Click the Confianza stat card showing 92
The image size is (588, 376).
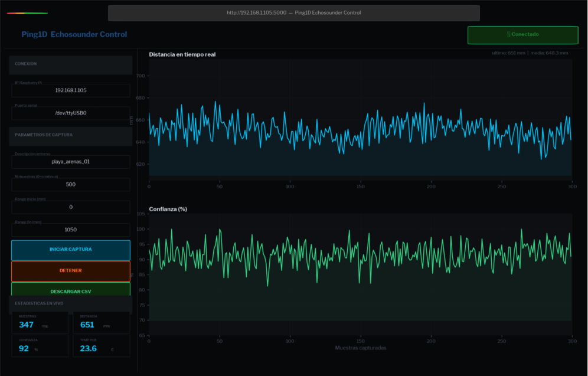40,346
